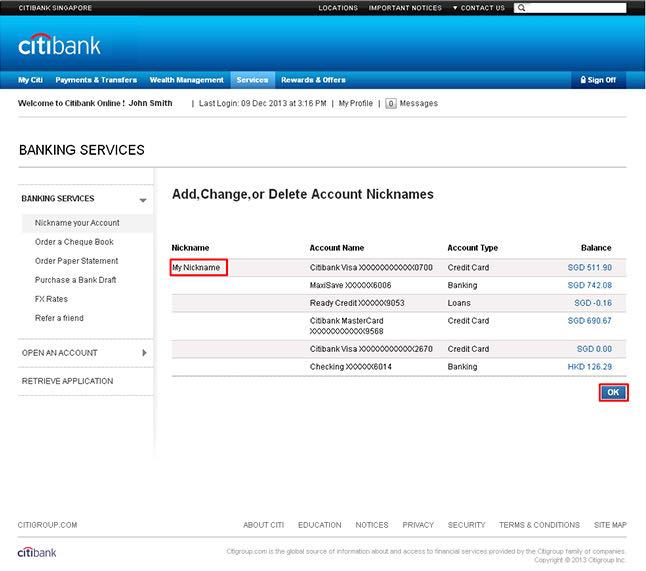The height and width of the screenshot is (571, 646).
Task: Open Important Notices link in header
Action: coord(405,8)
